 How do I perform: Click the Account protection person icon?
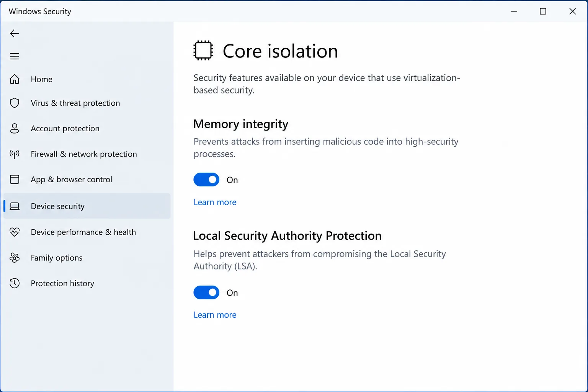(x=15, y=128)
